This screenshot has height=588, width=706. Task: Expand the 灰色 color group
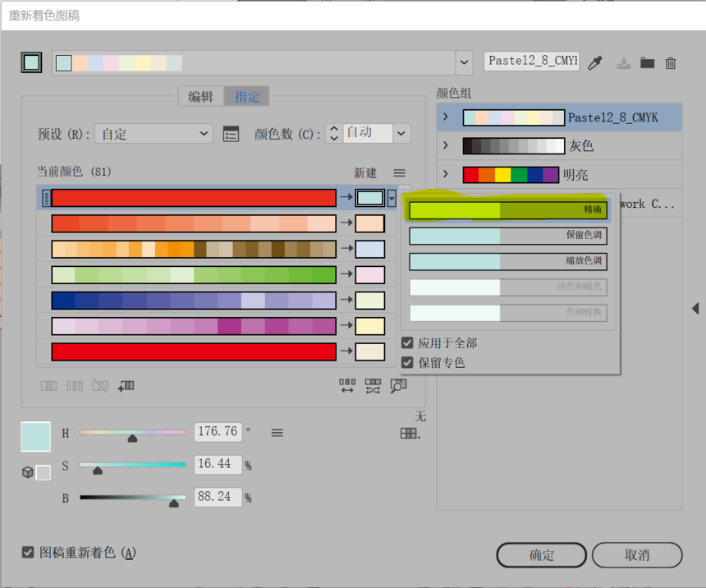point(446,145)
